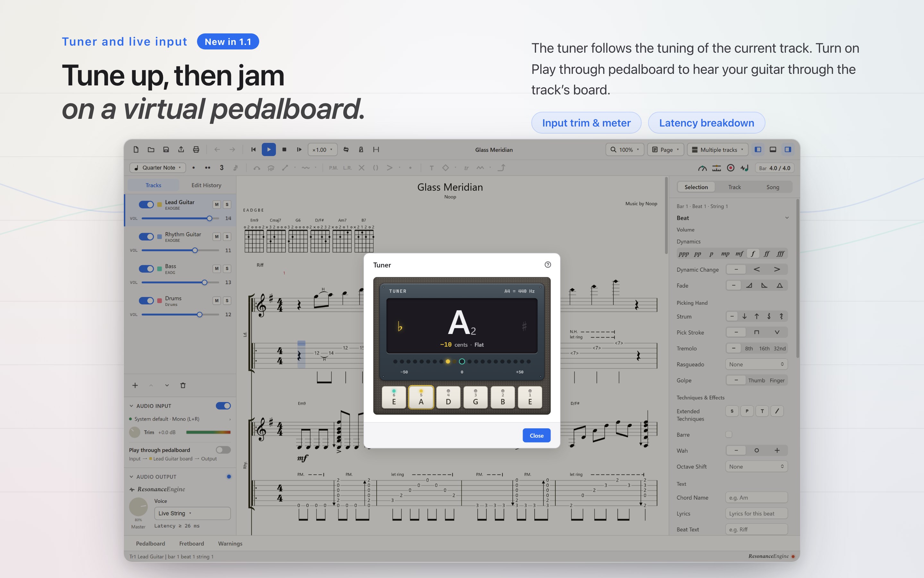Skip to beginning of song
Screen dimensions: 924x578
pyautogui.click(x=253, y=149)
